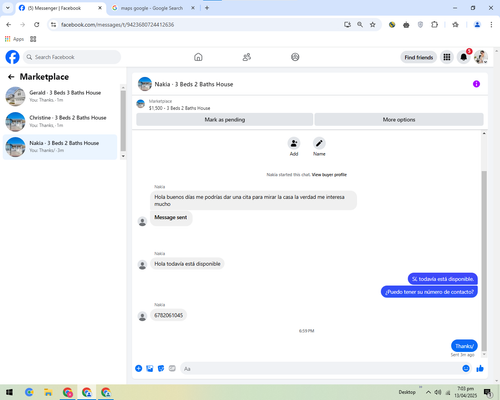Viewport: 500px width, 400px height.
Task: Open the taskbar clock and date
Action: (465, 392)
